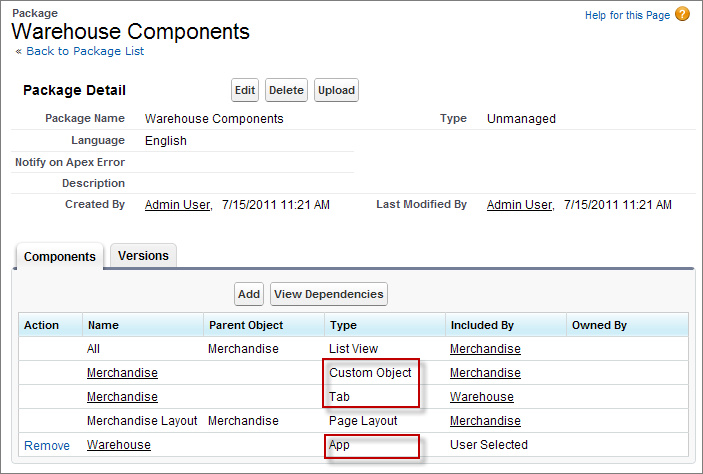Open Included By Merchandise link in Custom Object row

coord(485,373)
